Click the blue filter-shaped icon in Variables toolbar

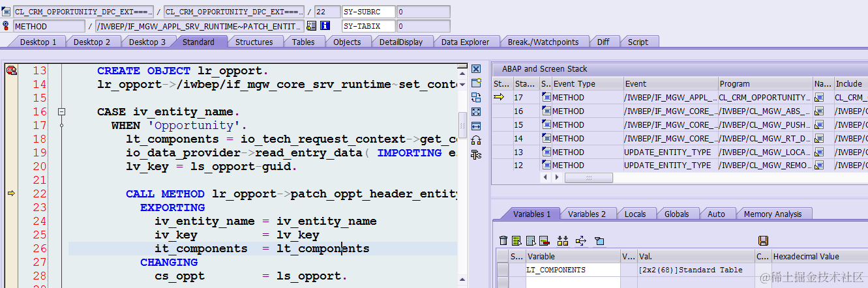[599, 240]
